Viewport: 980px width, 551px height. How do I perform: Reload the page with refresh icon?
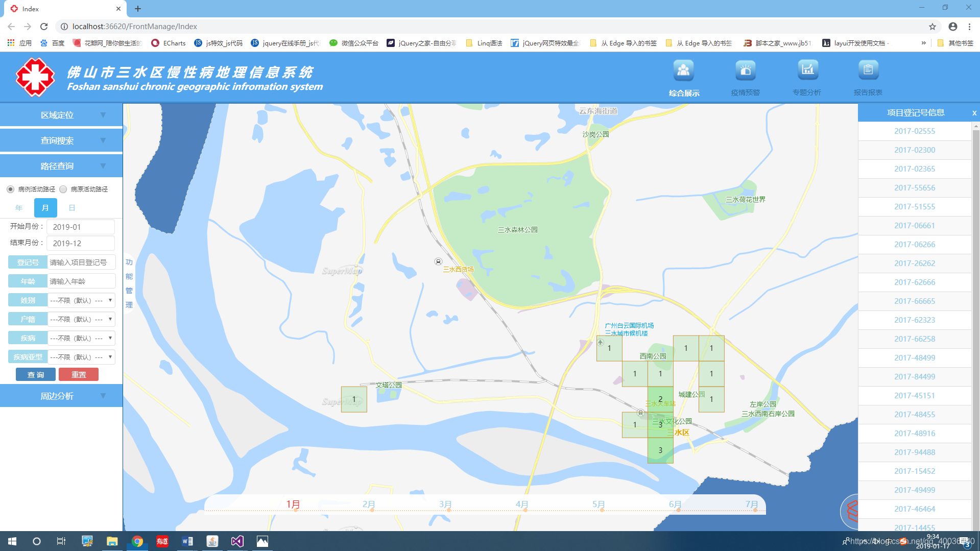(44, 27)
